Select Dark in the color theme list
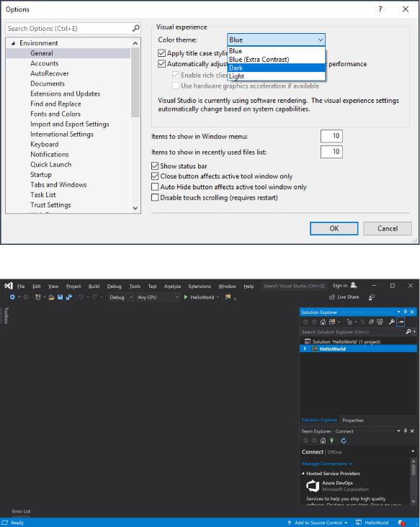The height and width of the screenshot is (527, 420). (277, 68)
